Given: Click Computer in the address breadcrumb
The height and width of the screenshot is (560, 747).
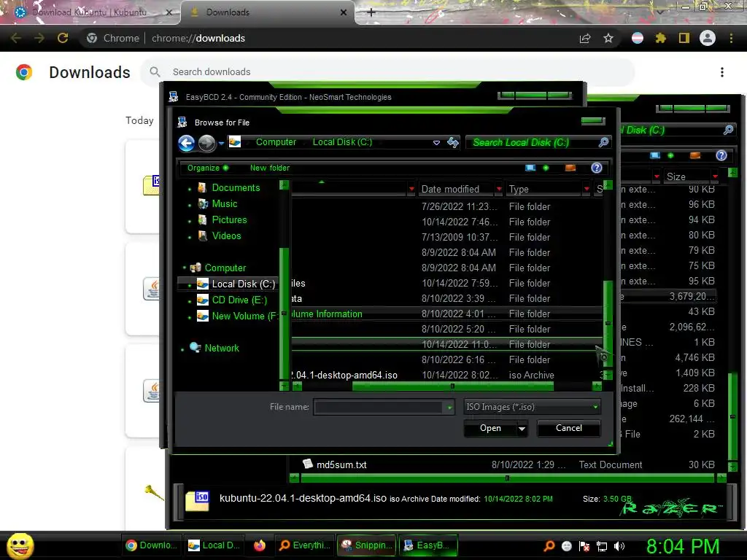Looking at the screenshot, I should 276,142.
